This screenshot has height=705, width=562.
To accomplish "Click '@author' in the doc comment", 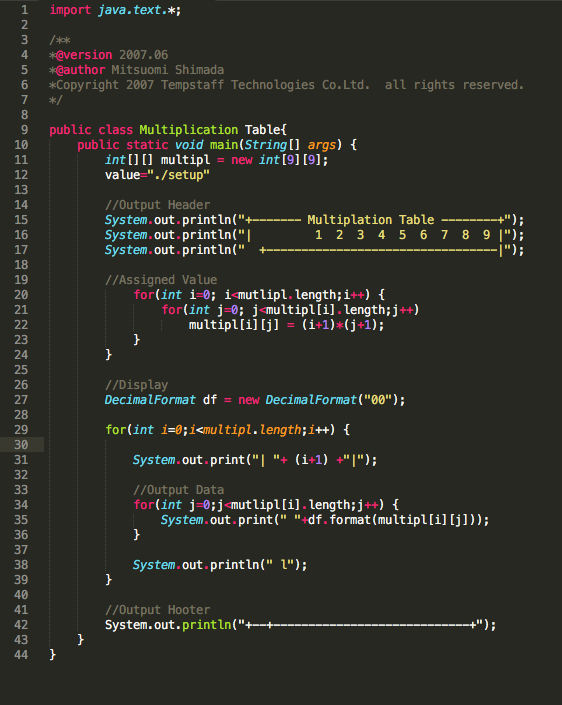I will coord(80,70).
